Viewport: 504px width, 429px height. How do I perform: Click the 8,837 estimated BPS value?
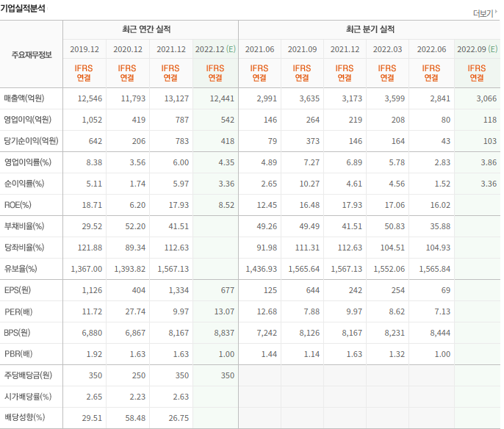click(x=224, y=333)
